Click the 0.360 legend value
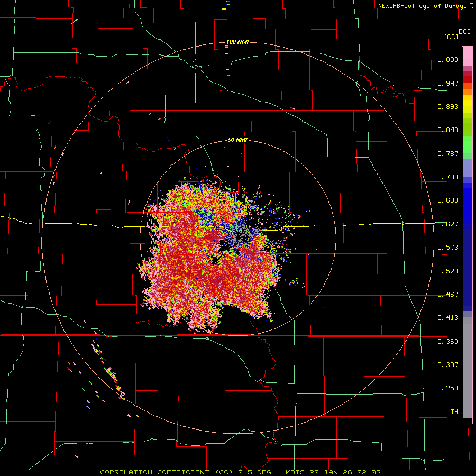Screen dimensions: 476x476 coord(448,342)
